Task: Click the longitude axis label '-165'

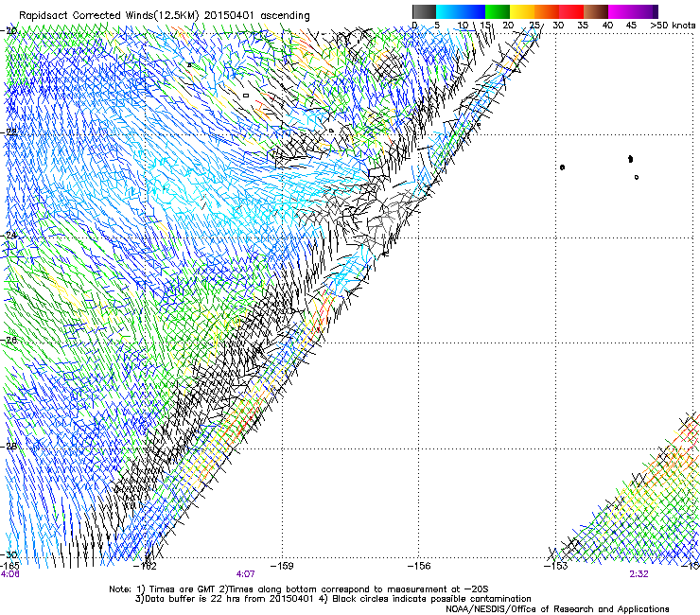Action: (9, 566)
